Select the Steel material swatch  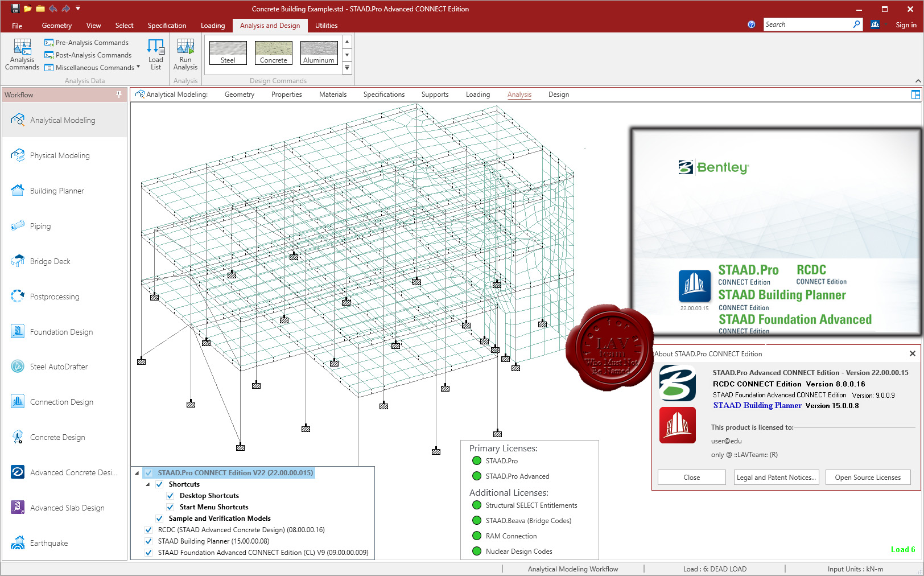(228, 52)
